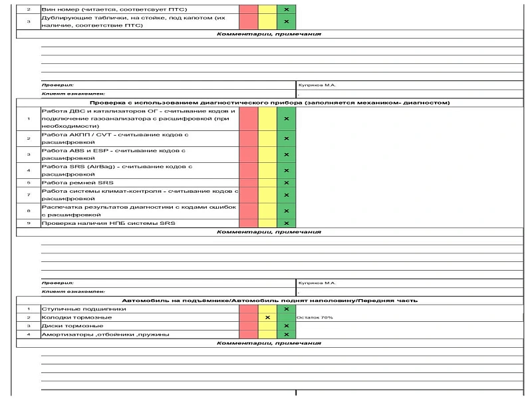Click the red cell for "Работа ДВС и катализаторов ОГ"
This screenshot has width=532, height=399.
(248, 118)
